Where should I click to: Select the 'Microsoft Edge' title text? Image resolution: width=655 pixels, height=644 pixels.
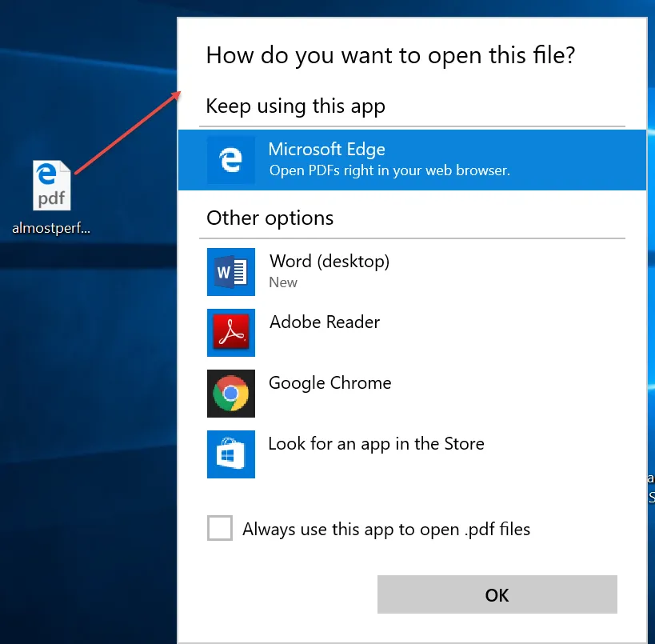click(326, 150)
